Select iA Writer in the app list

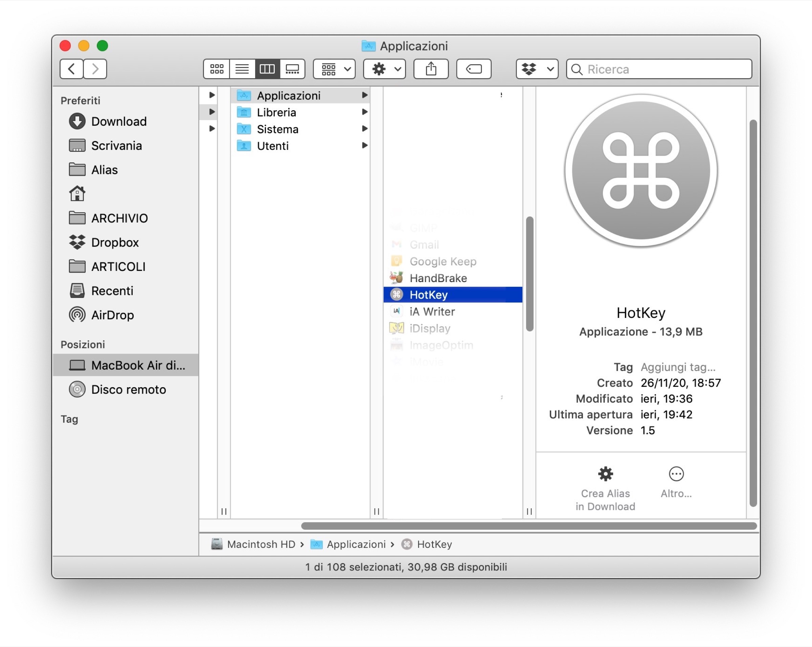click(432, 311)
